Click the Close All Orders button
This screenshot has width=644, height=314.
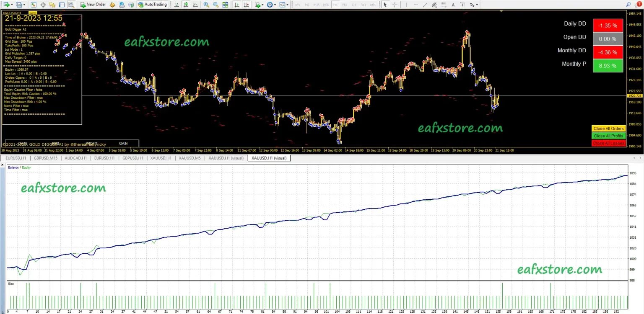pos(608,129)
